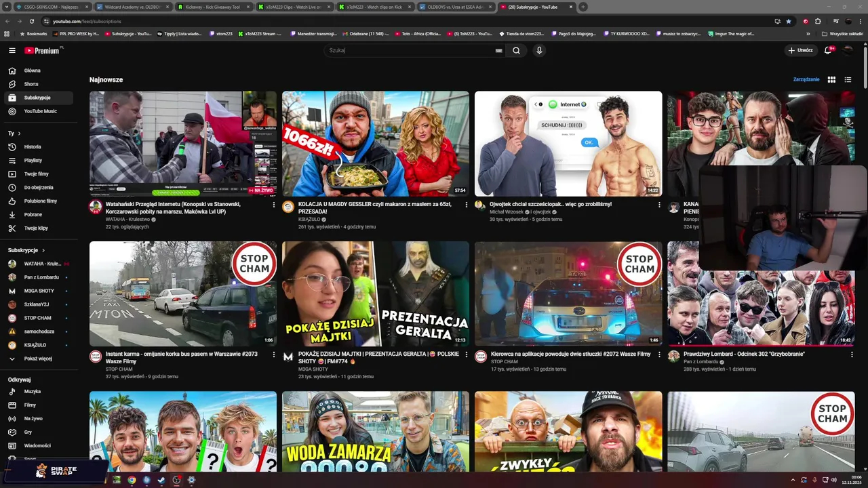Reload the page in browser toolbar
868x488 pixels.
(x=31, y=21)
